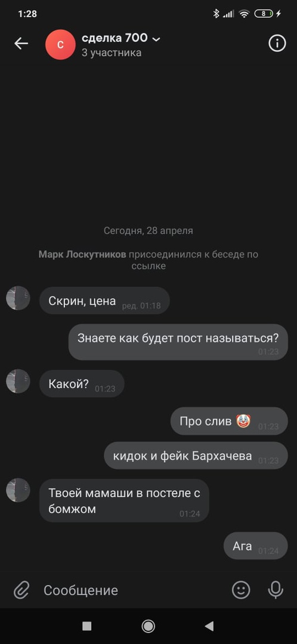Select the Скрин, цена message bubble
The height and width of the screenshot is (644, 297).
(x=105, y=301)
